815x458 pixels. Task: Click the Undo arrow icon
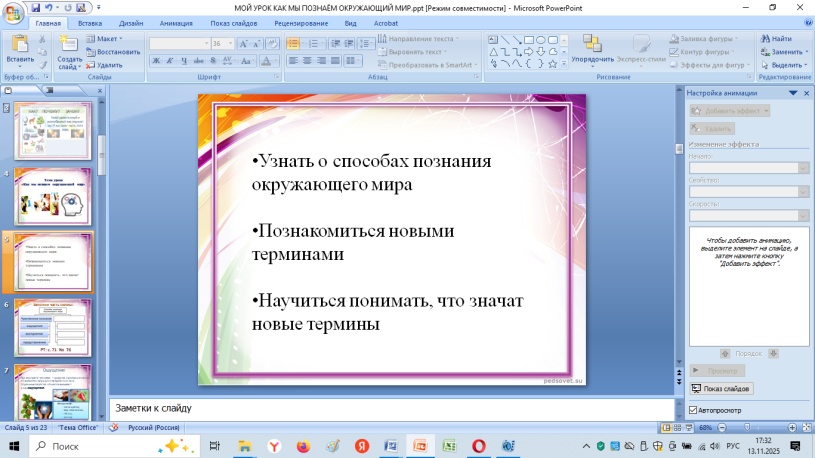pos(48,7)
